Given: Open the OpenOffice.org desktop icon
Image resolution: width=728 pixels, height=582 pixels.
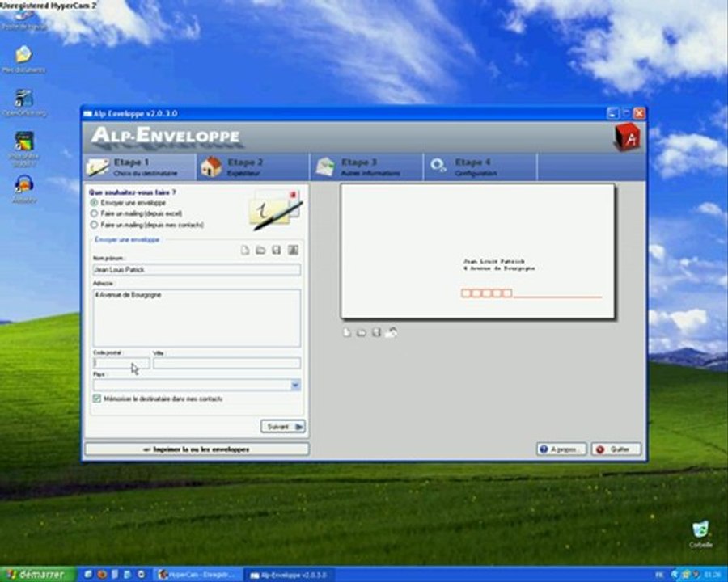Looking at the screenshot, I should (23, 103).
